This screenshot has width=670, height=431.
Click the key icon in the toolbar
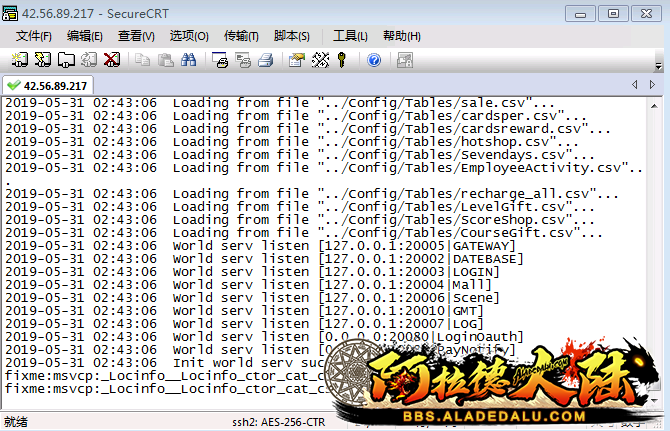click(342, 60)
